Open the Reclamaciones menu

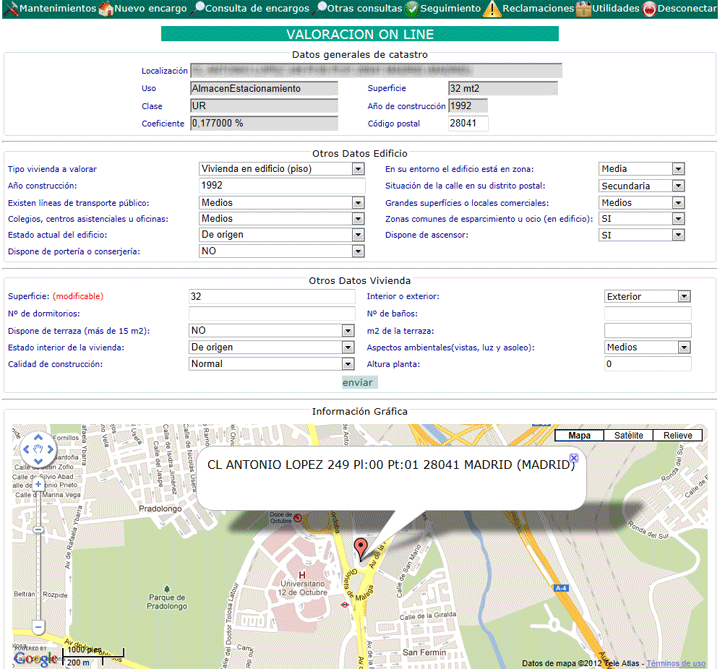click(x=538, y=8)
